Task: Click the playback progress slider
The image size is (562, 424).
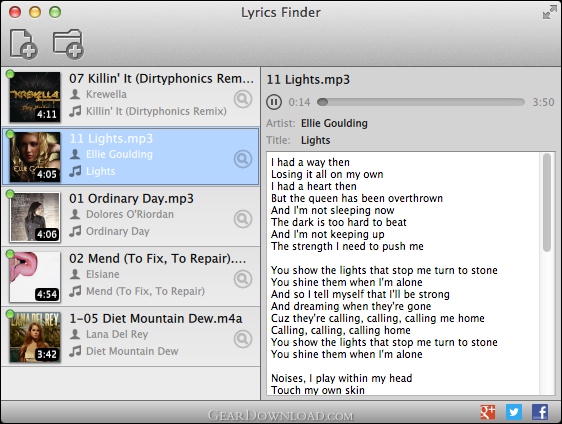Action: pyautogui.click(x=421, y=102)
